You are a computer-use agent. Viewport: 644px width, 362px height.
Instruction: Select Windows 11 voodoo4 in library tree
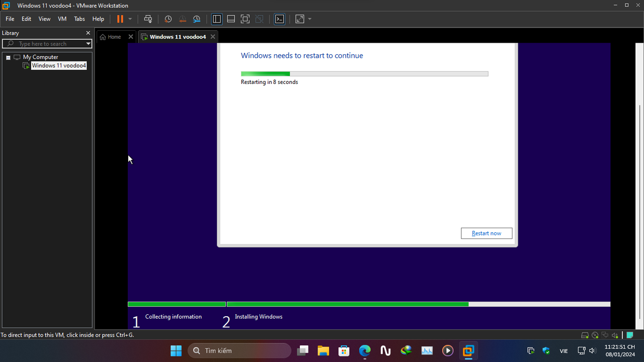59,65
